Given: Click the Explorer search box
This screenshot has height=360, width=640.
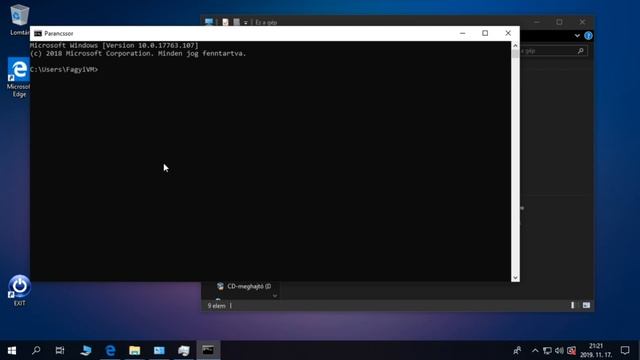Looking at the screenshot, I should click(553, 51).
